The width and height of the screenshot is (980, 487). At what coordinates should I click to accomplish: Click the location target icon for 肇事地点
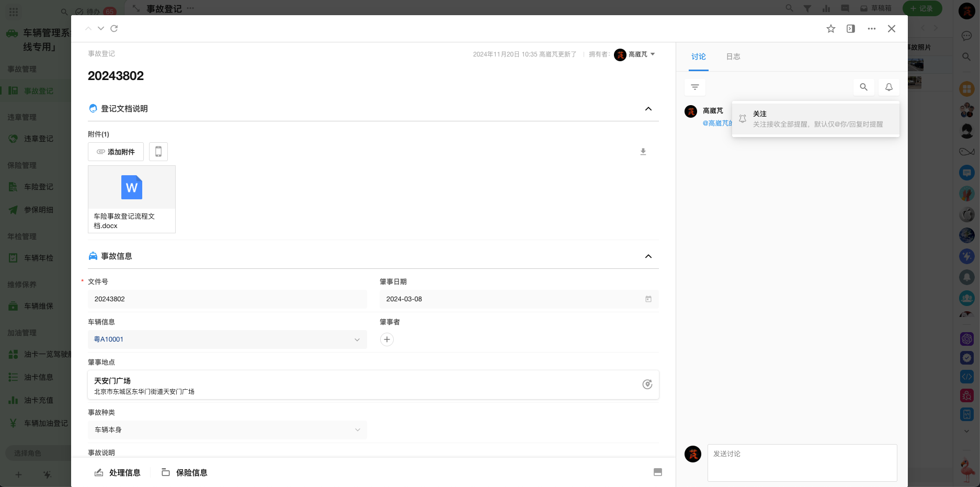[x=647, y=384]
